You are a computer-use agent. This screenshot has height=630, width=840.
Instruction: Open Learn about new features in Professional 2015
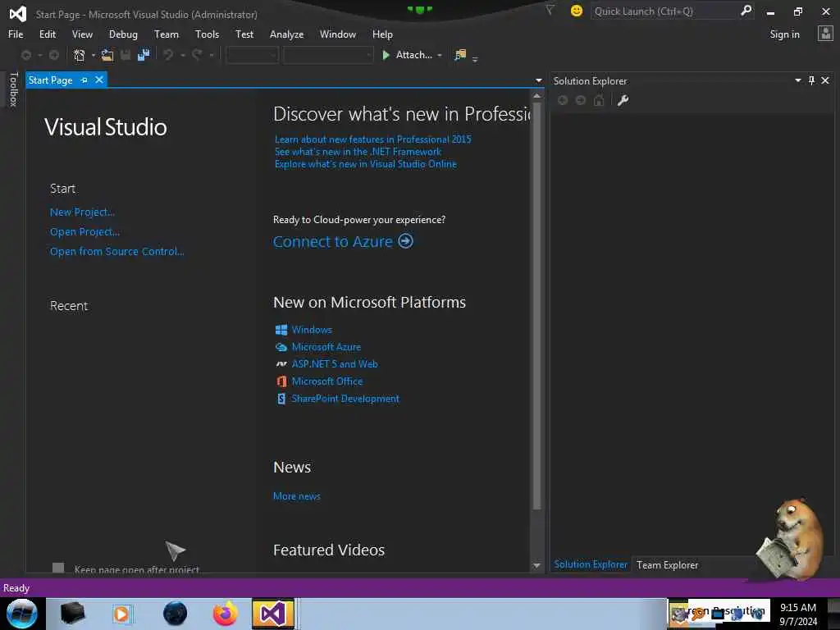point(373,139)
